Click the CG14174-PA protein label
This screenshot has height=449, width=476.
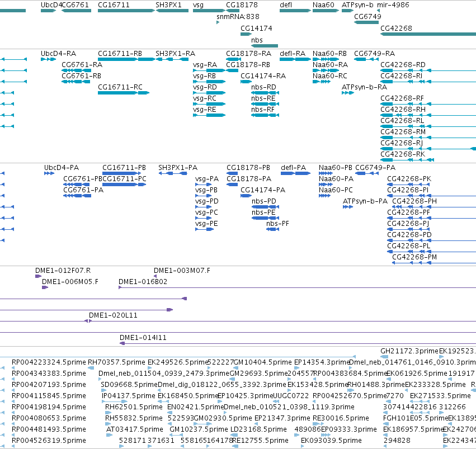pos(263,190)
